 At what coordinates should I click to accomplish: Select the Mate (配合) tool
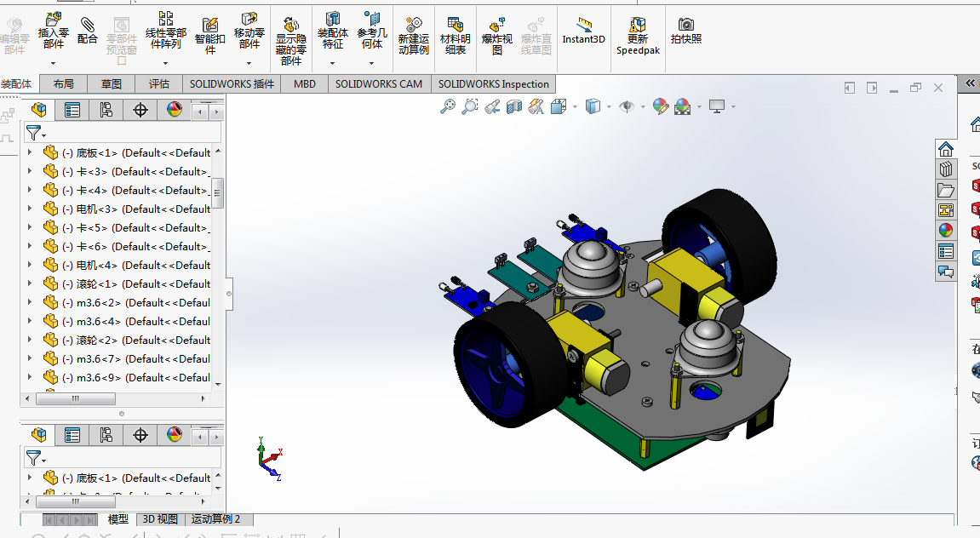coord(88,31)
